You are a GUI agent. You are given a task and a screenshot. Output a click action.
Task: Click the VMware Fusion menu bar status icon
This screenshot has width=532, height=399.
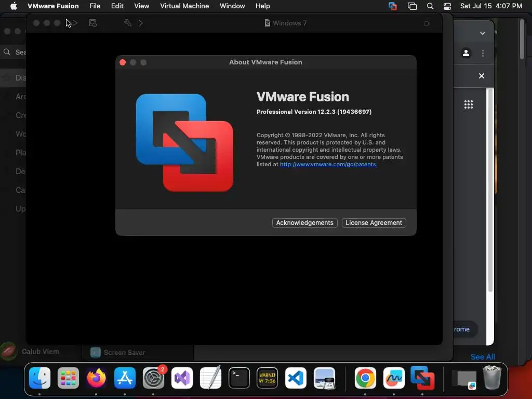393,6
